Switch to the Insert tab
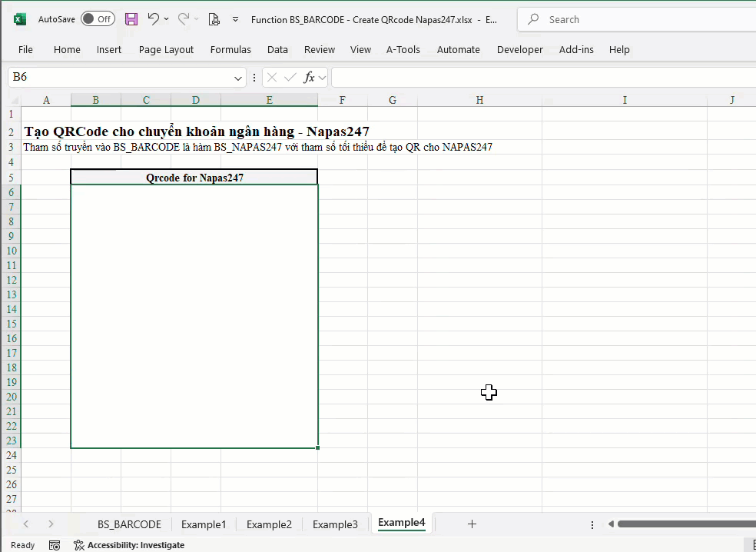The width and height of the screenshot is (756, 552). (x=109, y=50)
